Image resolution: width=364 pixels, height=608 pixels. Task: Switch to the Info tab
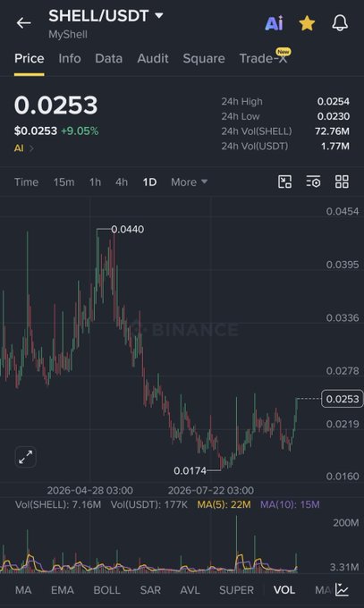point(70,58)
